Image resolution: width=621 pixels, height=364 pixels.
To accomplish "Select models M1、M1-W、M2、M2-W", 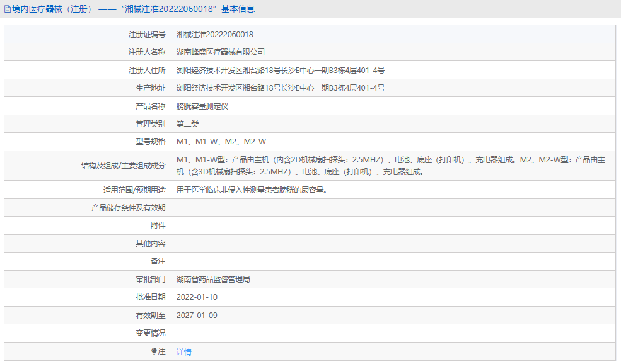I will click(221, 142).
